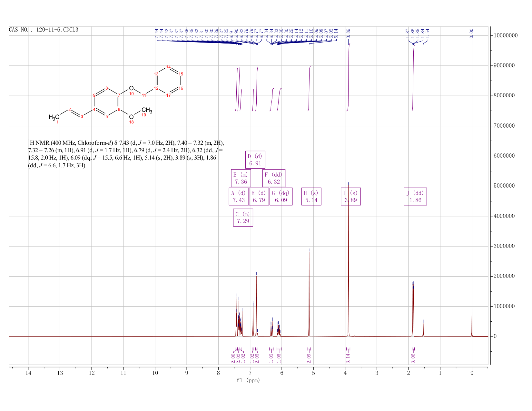Click the 0 ppm tick label on x-axis
Image resolution: width=532 pixels, height=411 pixels.
pos(472,373)
